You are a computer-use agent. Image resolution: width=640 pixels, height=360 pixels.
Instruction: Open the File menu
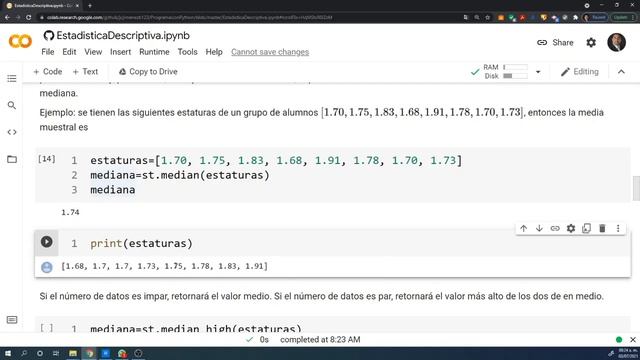48,52
